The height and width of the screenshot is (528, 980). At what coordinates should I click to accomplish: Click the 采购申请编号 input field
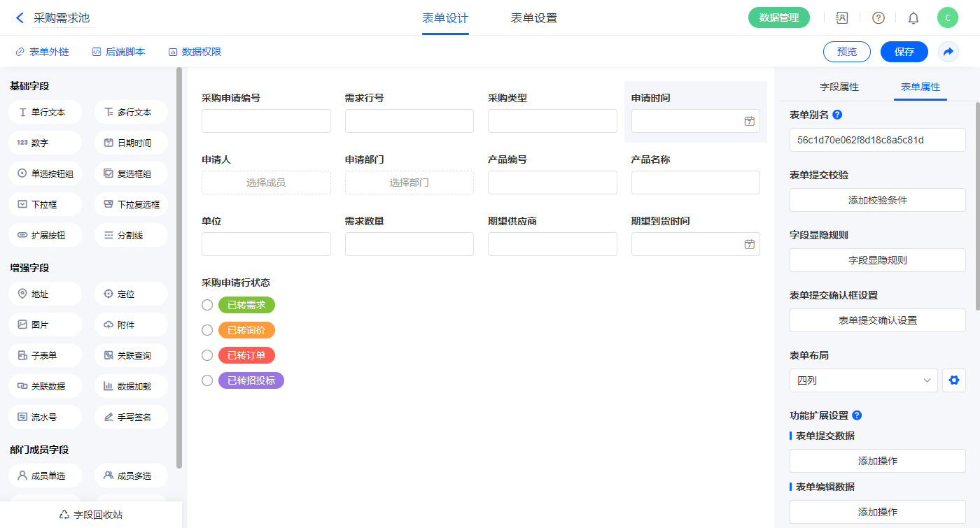266,121
